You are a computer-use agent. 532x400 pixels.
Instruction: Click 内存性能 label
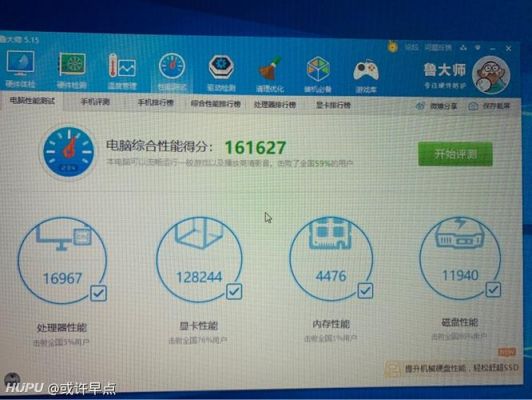(331, 324)
